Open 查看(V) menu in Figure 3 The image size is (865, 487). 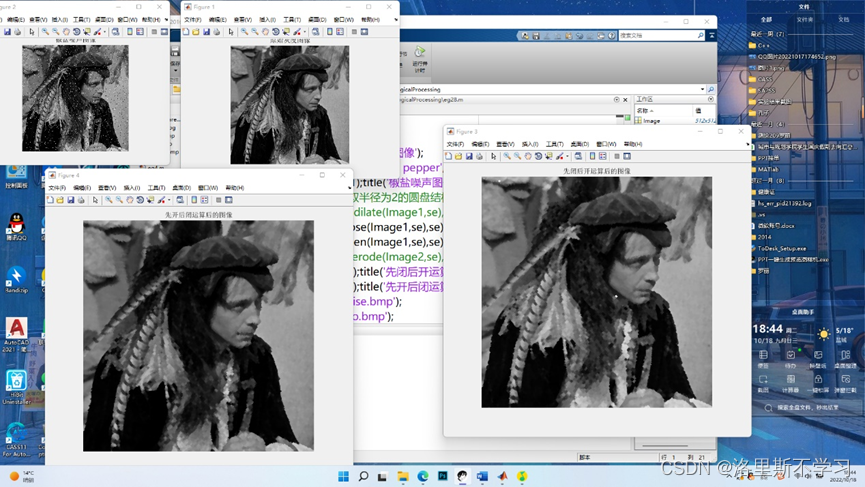coord(505,145)
